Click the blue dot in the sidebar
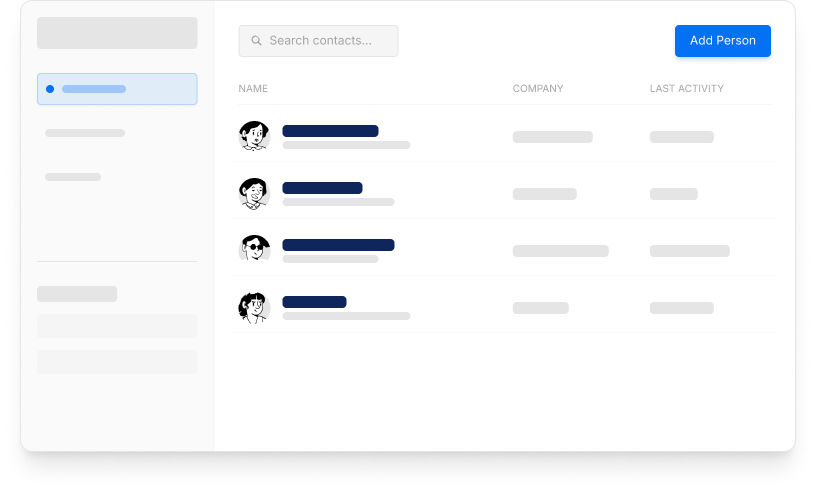816x492 pixels. coord(50,89)
